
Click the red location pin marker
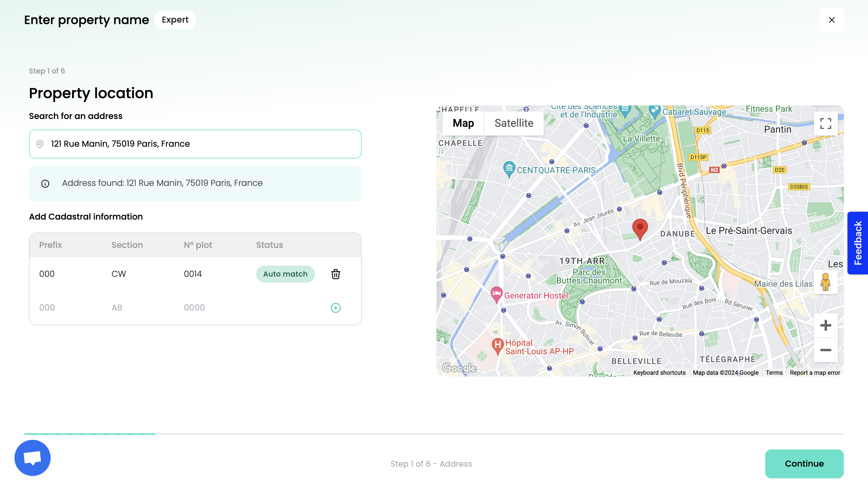[x=640, y=228]
